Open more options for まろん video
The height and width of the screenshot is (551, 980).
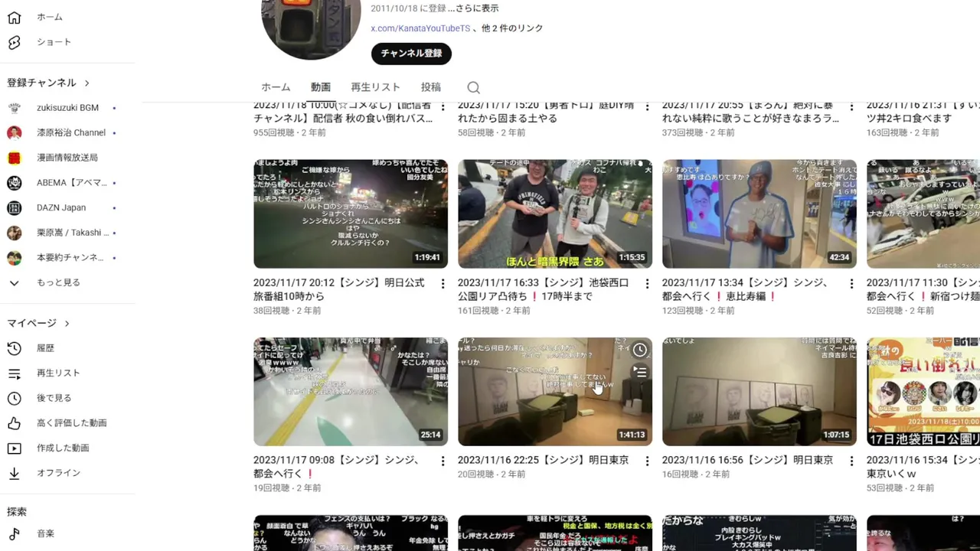851,106
